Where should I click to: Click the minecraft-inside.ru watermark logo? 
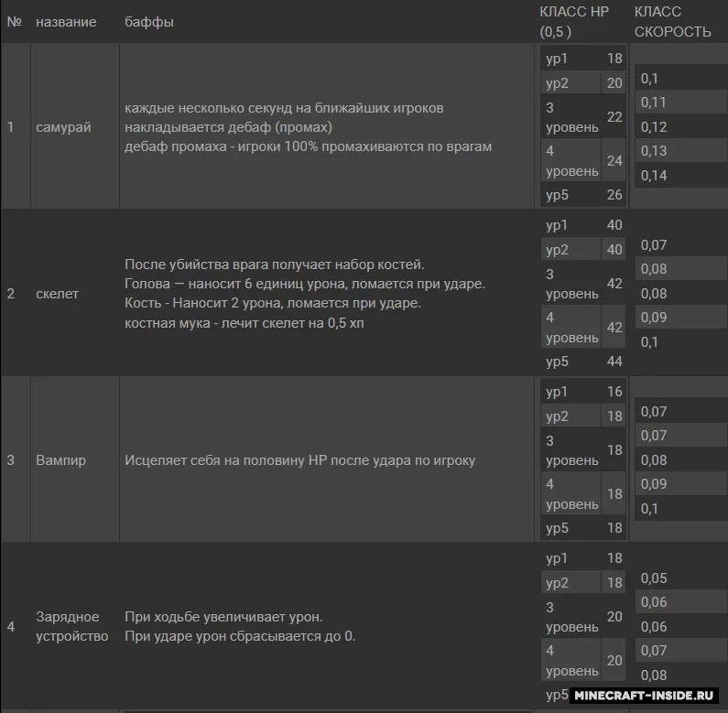click(x=644, y=695)
